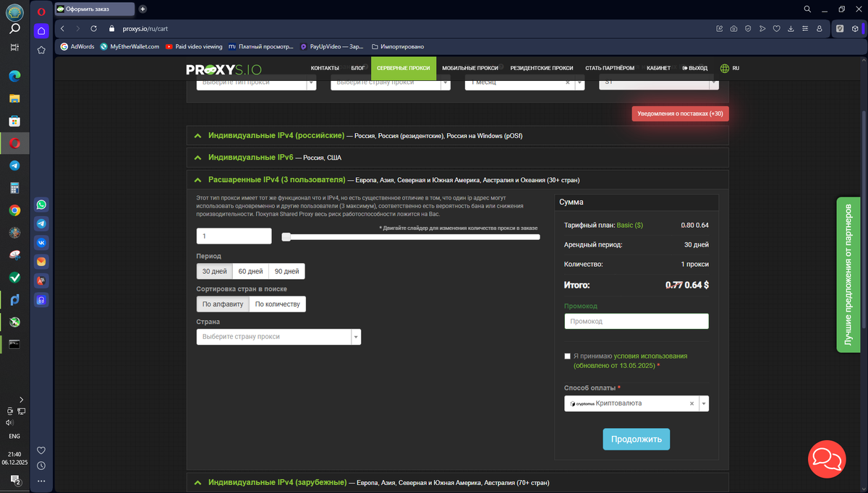Open the profile account icon
Screen dimensions: 868x493
click(x=819, y=29)
